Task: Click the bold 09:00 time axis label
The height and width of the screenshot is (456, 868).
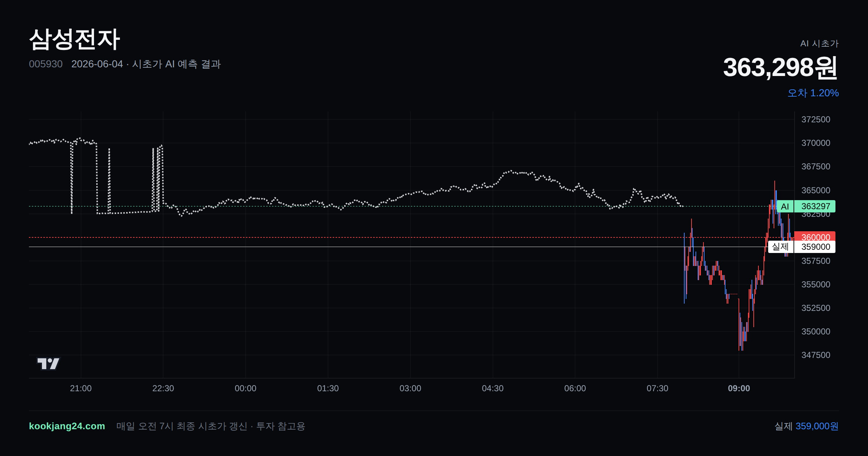Action: (x=739, y=388)
